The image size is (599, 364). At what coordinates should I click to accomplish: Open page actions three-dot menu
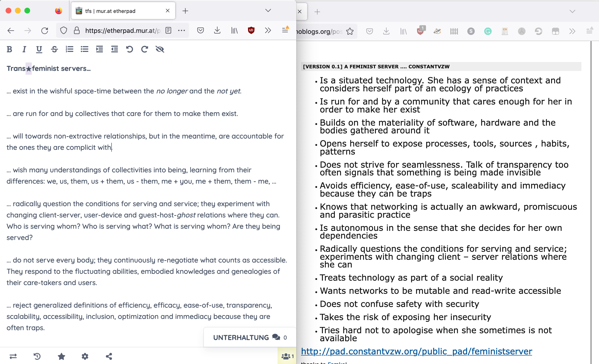[181, 30]
